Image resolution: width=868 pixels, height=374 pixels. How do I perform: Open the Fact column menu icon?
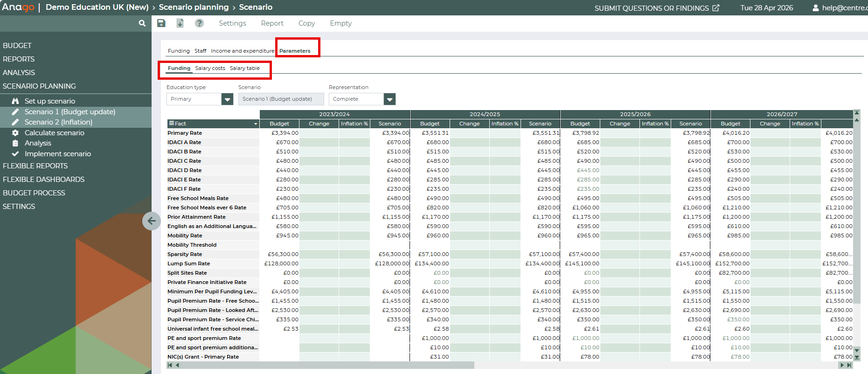[x=171, y=124]
